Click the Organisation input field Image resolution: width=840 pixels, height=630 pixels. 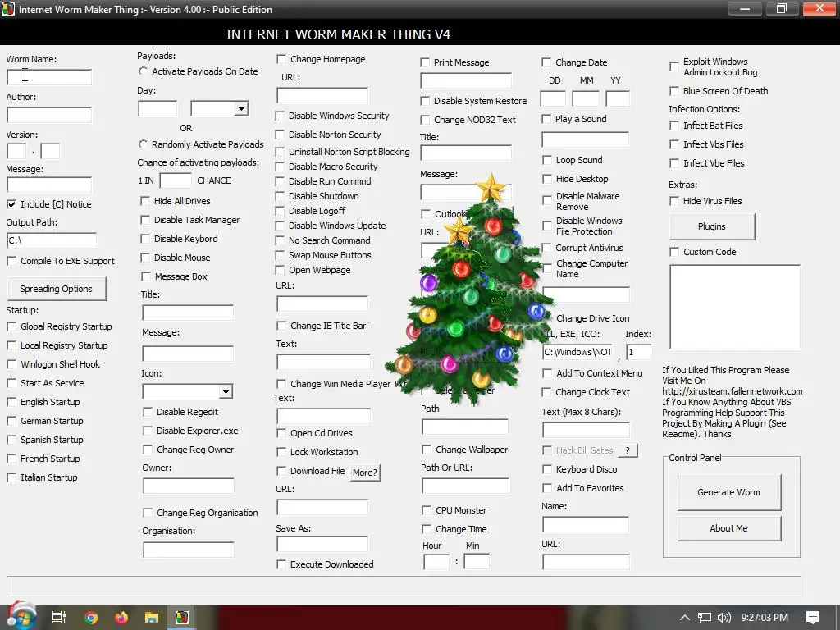(x=189, y=550)
